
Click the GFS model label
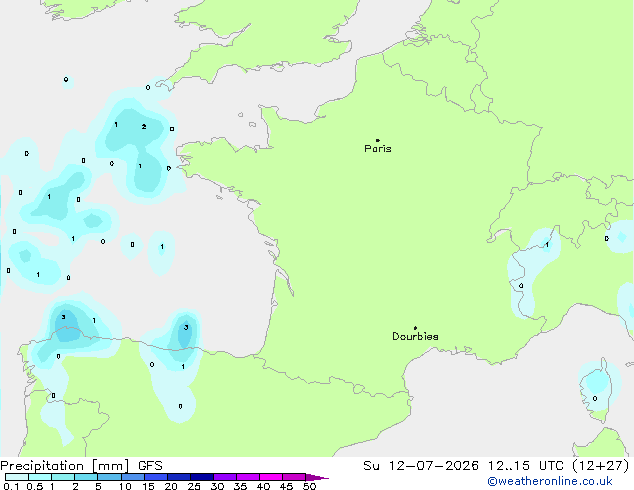(x=150, y=466)
